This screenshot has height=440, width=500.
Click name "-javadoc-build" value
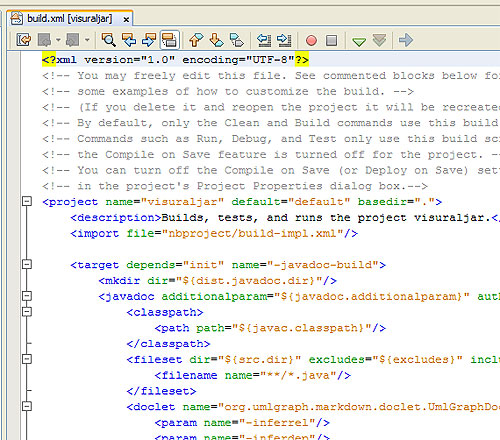323,265
